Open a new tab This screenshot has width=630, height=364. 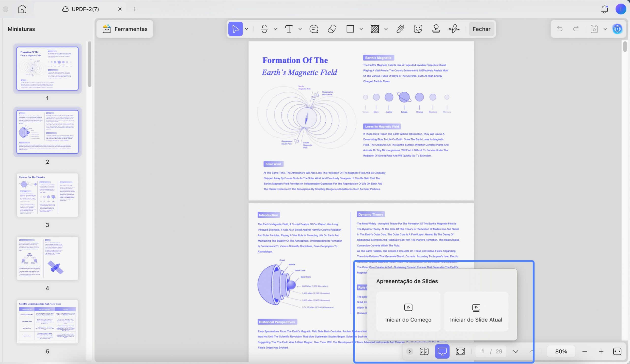click(134, 9)
